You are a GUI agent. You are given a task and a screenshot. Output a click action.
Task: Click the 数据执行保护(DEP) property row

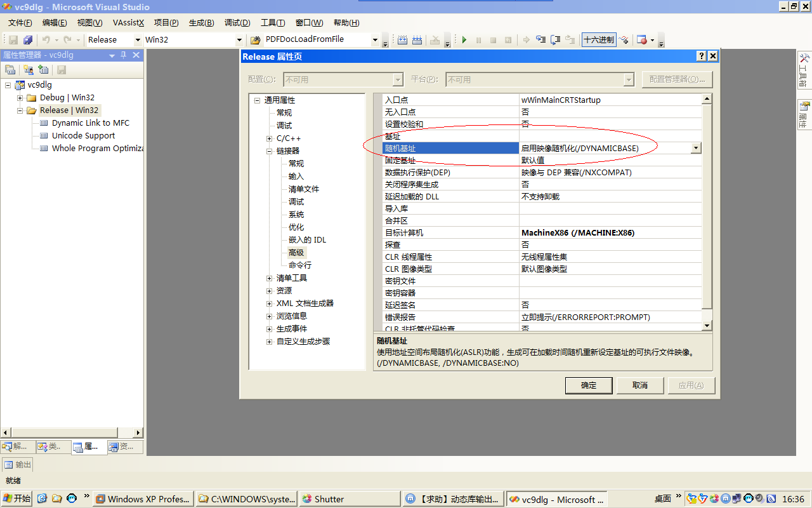[x=542, y=173]
